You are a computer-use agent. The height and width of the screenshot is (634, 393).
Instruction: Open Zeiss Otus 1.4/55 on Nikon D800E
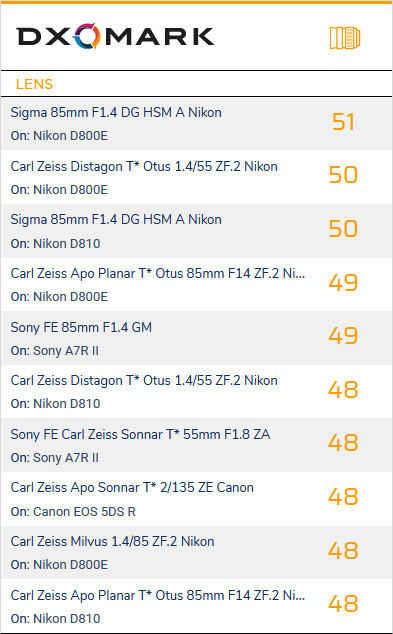(196, 177)
